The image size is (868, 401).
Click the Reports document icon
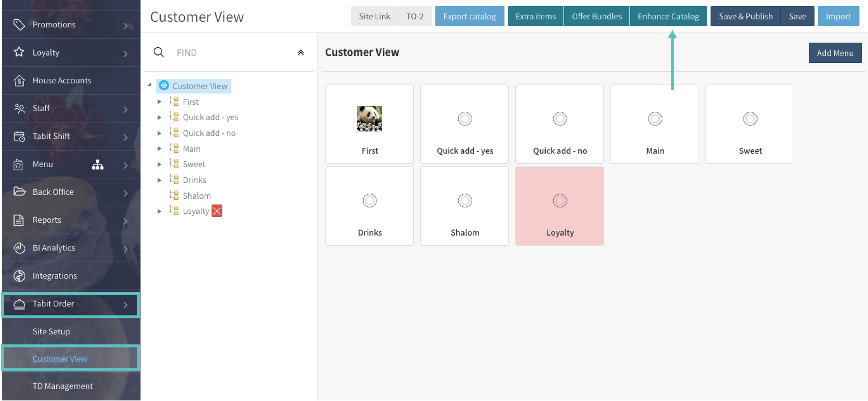pos(18,220)
